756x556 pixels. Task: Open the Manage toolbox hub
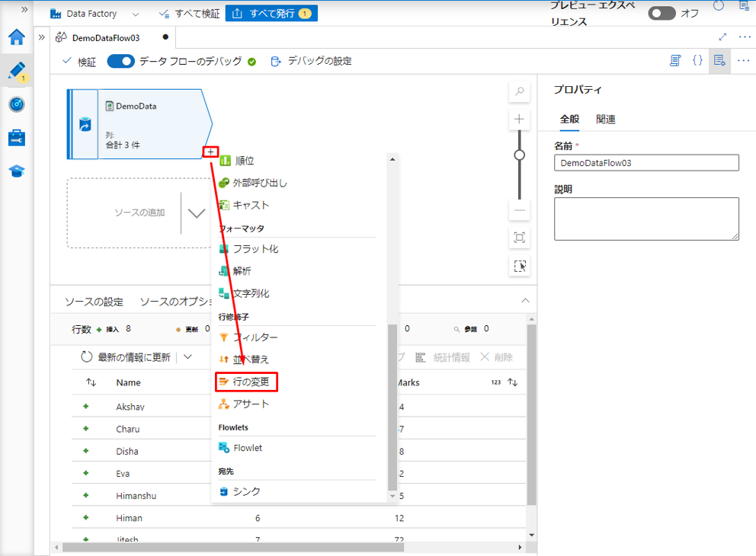pos(17,138)
